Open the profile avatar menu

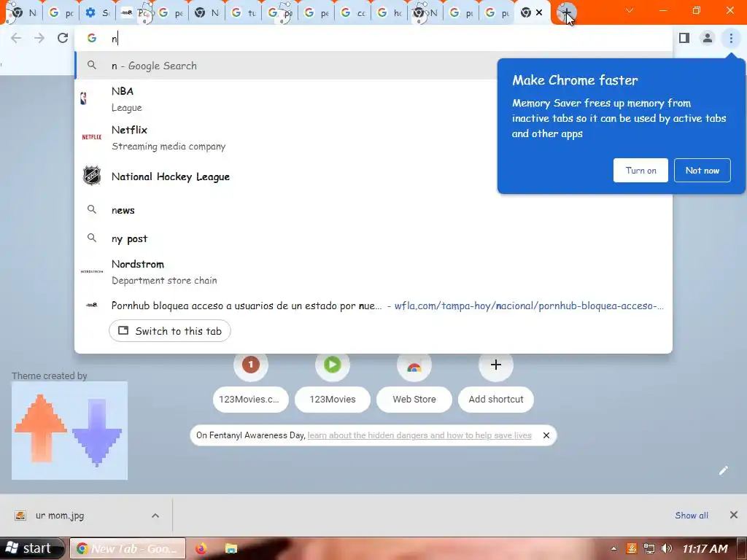708,38
